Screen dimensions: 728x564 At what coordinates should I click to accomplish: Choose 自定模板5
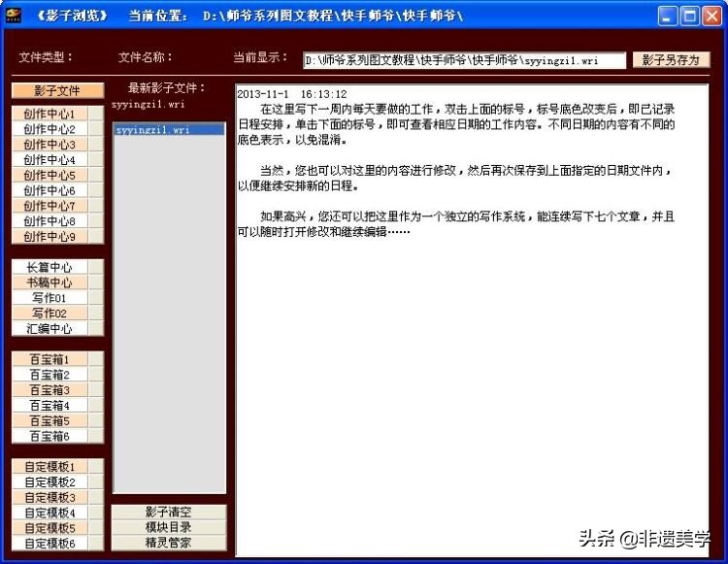[50, 527]
